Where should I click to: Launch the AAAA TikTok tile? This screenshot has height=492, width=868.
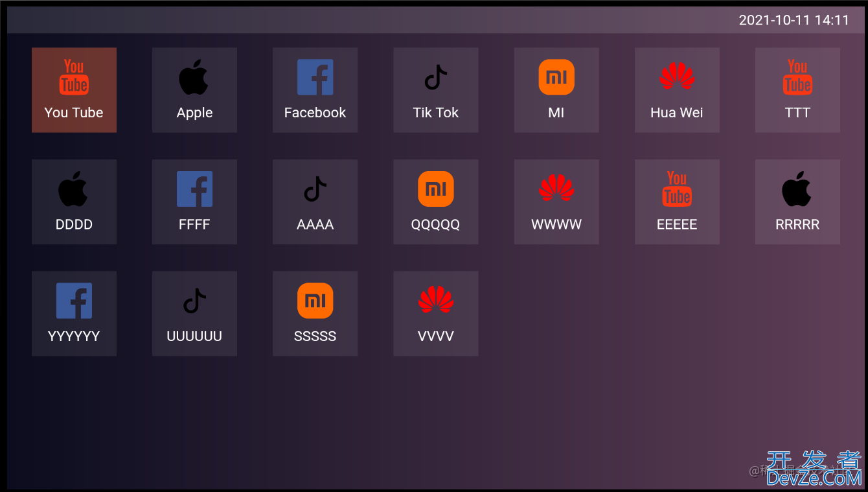(x=315, y=202)
